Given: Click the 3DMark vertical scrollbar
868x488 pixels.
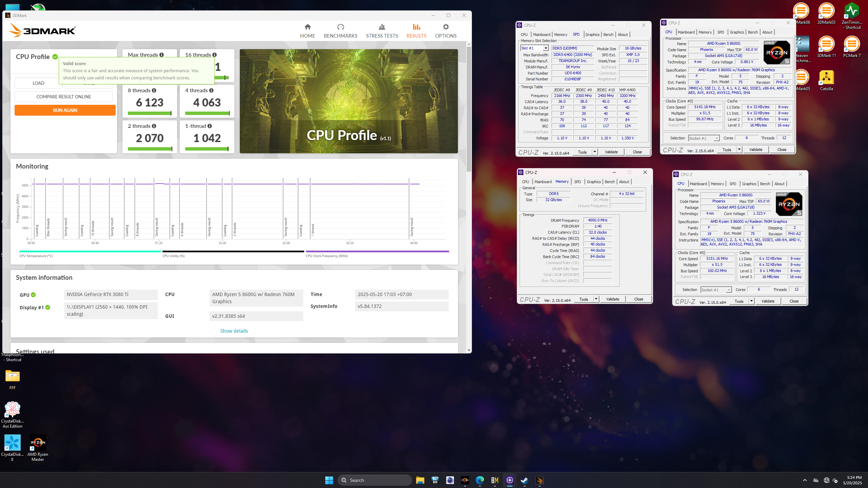Looking at the screenshot, I should click(x=469, y=109).
